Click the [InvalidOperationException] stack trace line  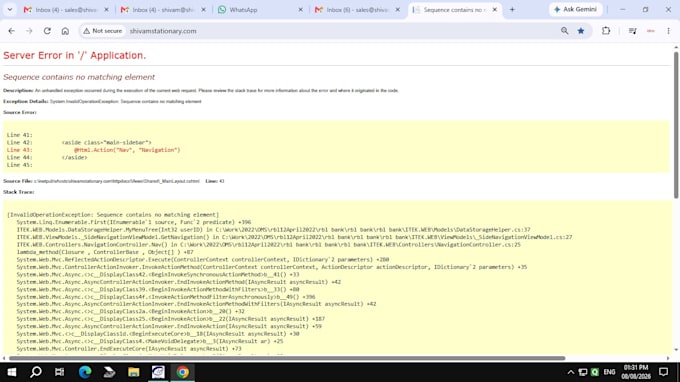[x=113, y=215]
